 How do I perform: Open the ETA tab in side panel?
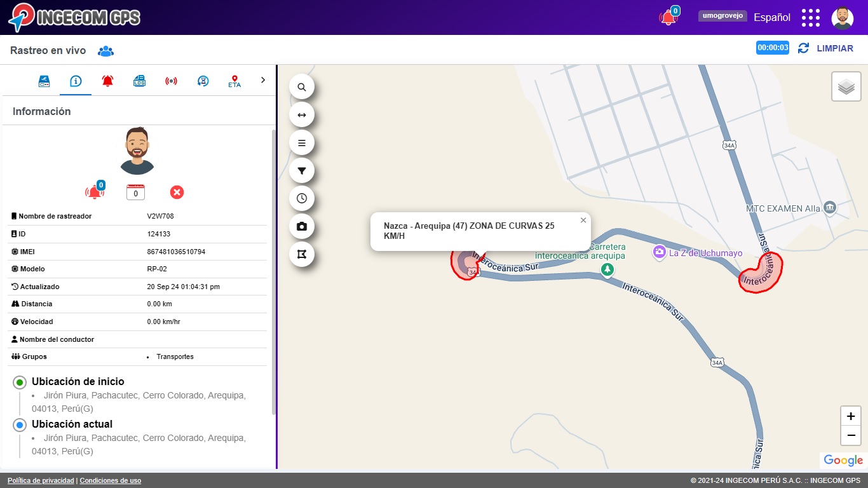234,81
